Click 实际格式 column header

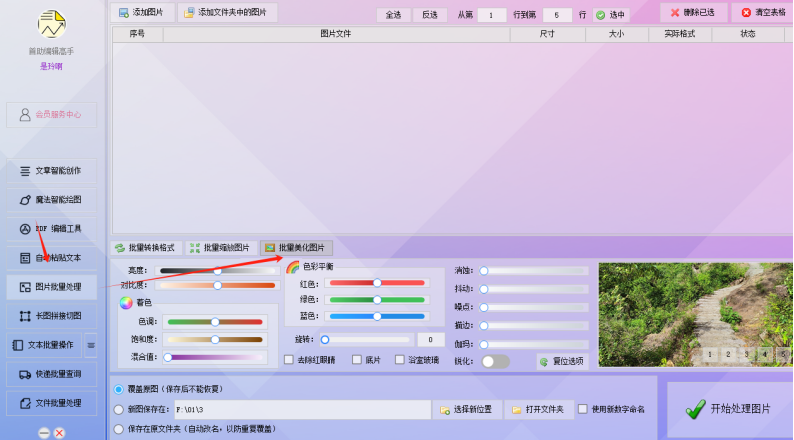coord(680,34)
